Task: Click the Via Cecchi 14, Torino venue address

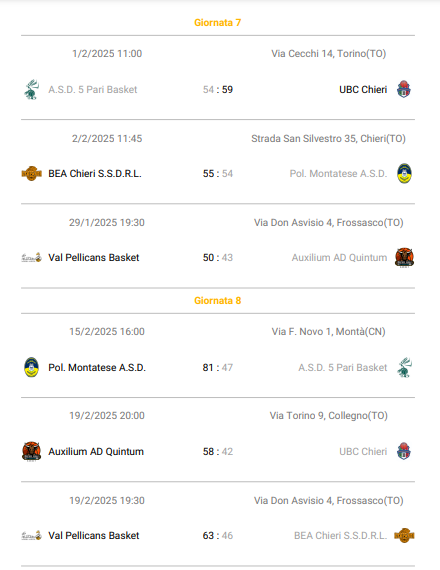Action: [x=329, y=53]
